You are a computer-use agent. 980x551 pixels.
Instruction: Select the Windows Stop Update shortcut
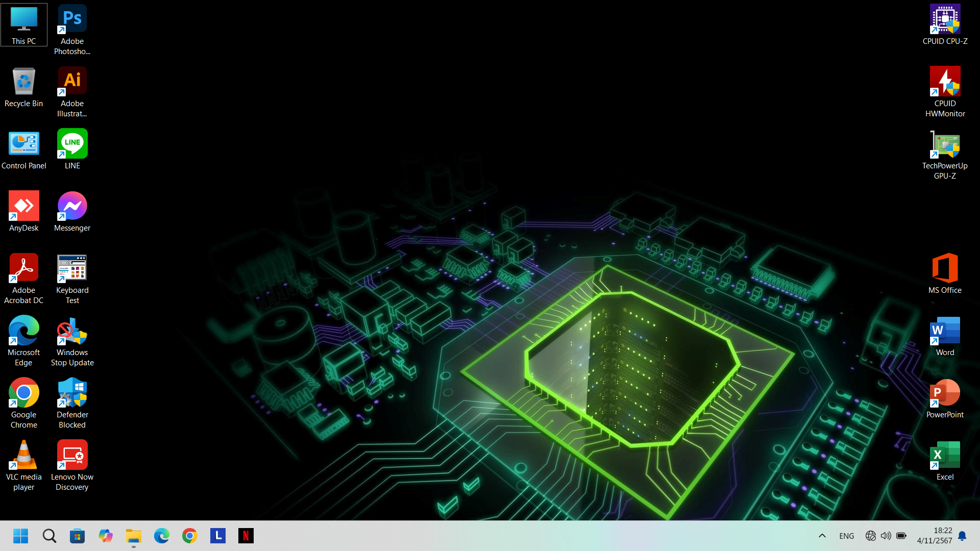(x=72, y=341)
